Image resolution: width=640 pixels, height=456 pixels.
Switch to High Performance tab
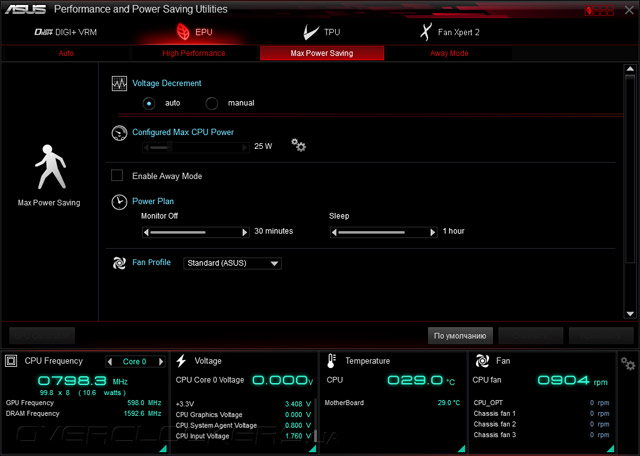tap(194, 53)
